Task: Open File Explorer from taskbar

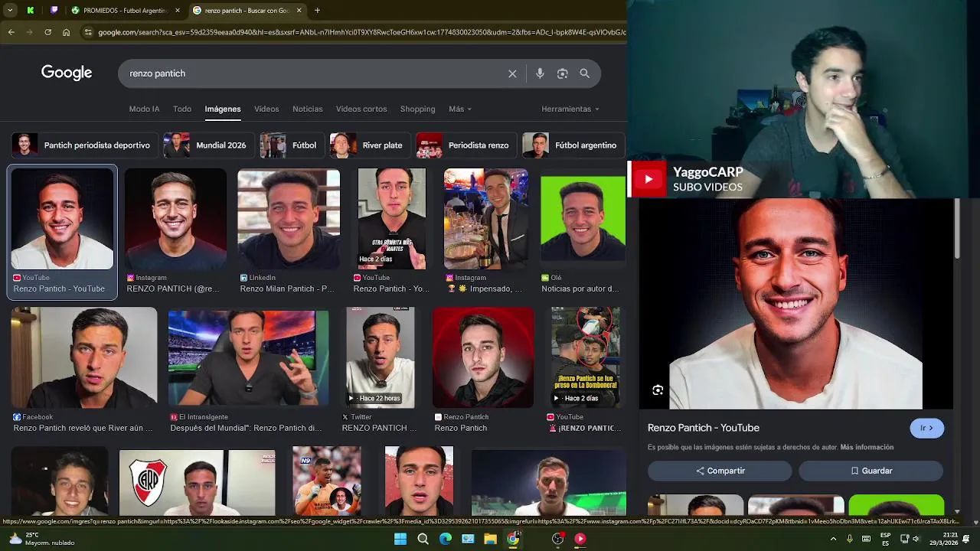Action: click(x=490, y=539)
